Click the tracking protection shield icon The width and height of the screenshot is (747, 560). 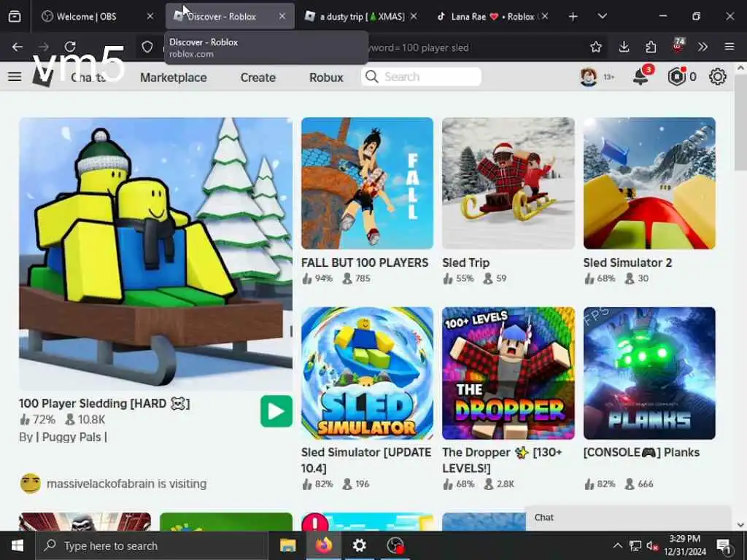point(147,47)
